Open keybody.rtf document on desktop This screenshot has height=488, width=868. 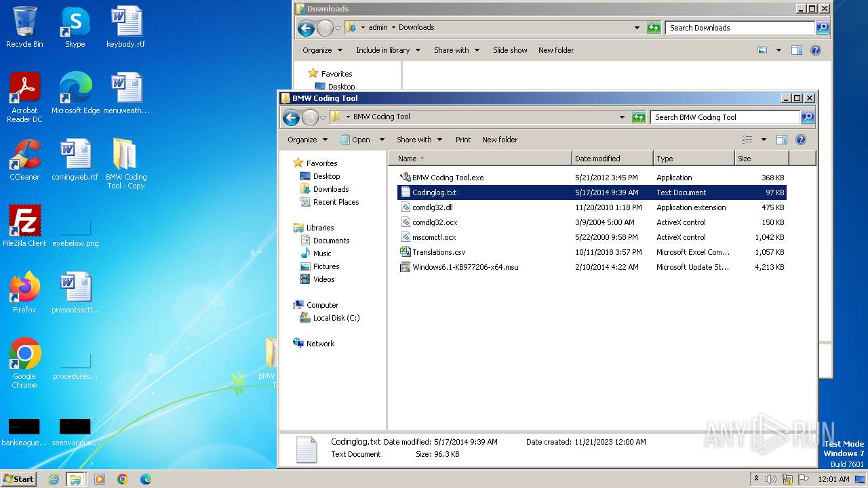click(125, 28)
